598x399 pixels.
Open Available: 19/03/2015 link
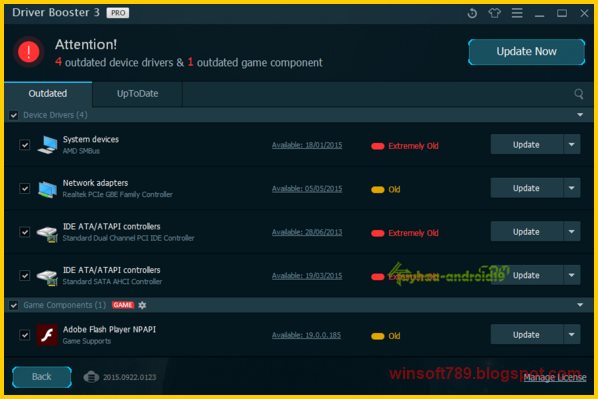tap(307, 276)
